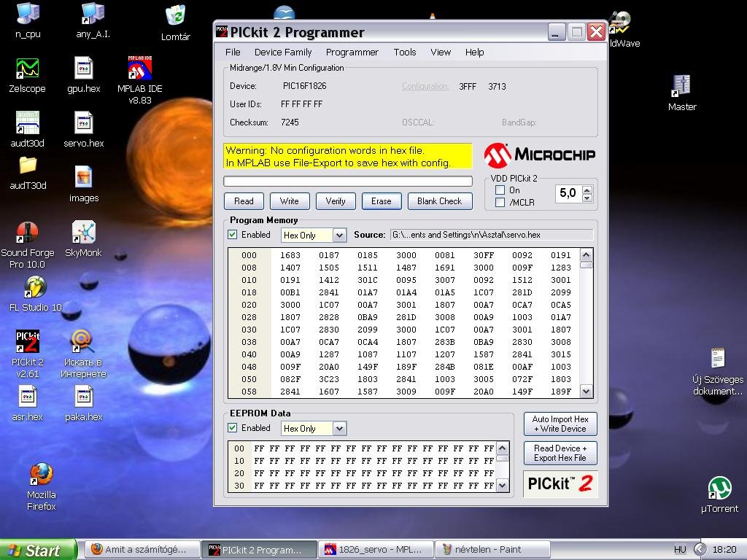Open the Lomtár recycle bin
The image size is (747, 560).
[175, 23]
